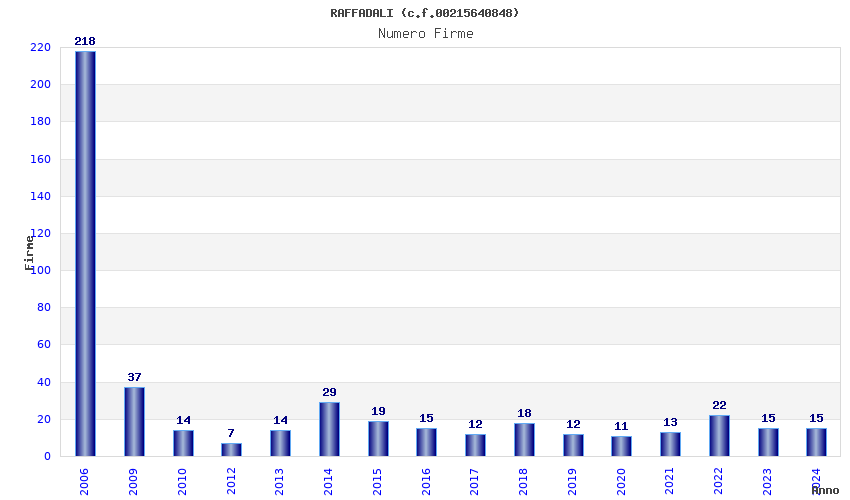Click the "15" label above the 2024 bar
The height and width of the screenshot is (500, 850).
click(816, 418)
